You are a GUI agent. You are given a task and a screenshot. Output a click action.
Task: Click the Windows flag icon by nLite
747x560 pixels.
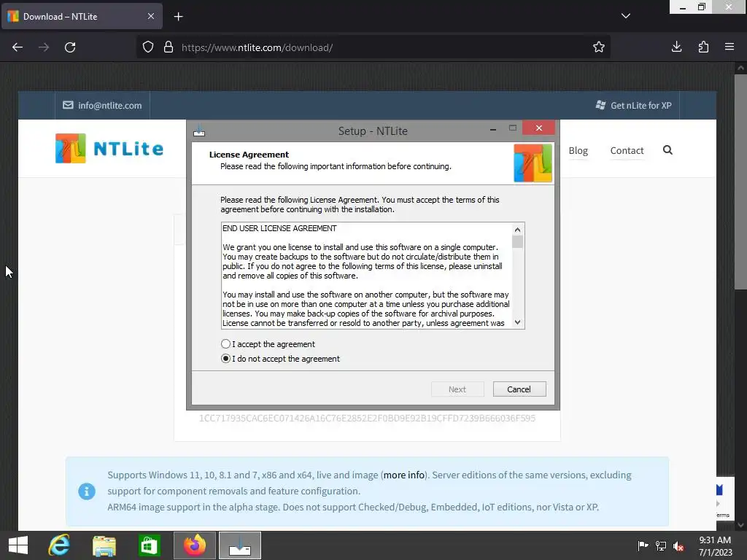coord(601,105)
